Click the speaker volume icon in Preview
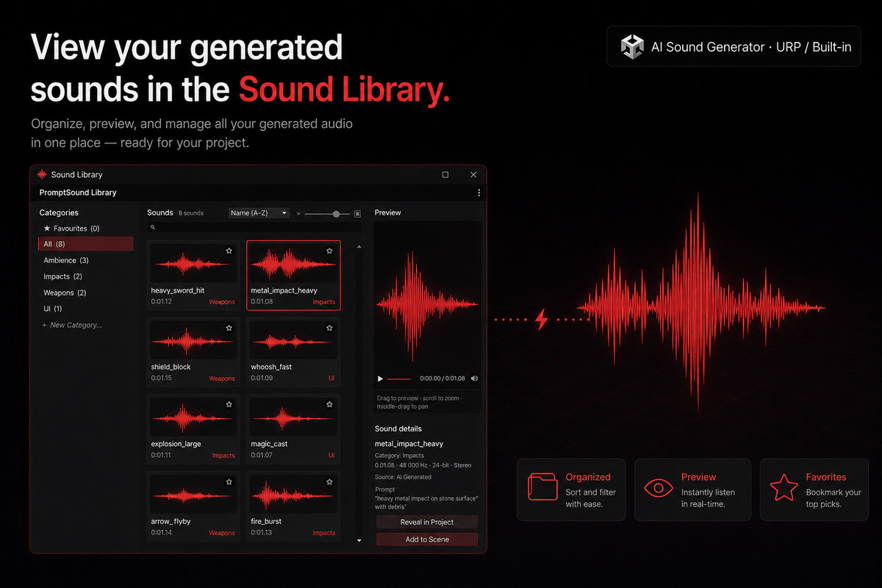Image resolution: width=882 pixels, height=588 pixels. tap(474, 379)
